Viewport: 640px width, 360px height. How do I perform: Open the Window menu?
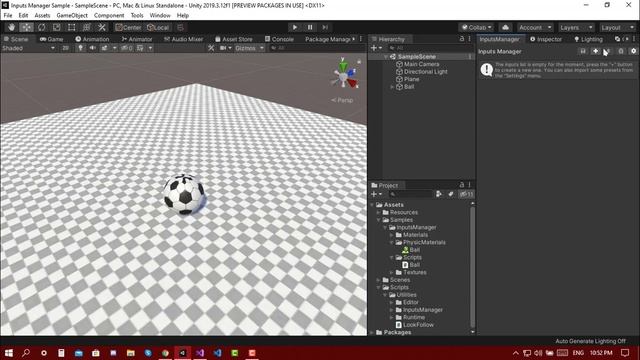(x=160, y=16)
